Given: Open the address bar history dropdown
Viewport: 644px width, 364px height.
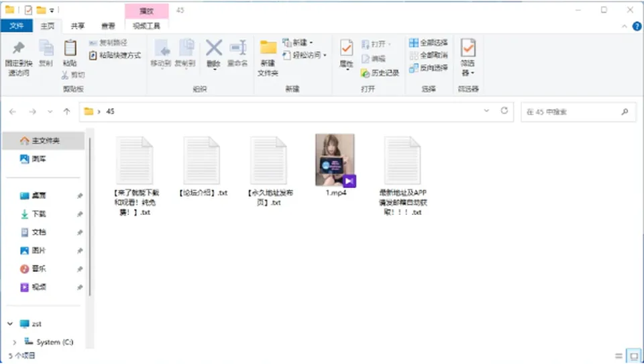Looking at the screenshot, I should click(x=486, y=111).
